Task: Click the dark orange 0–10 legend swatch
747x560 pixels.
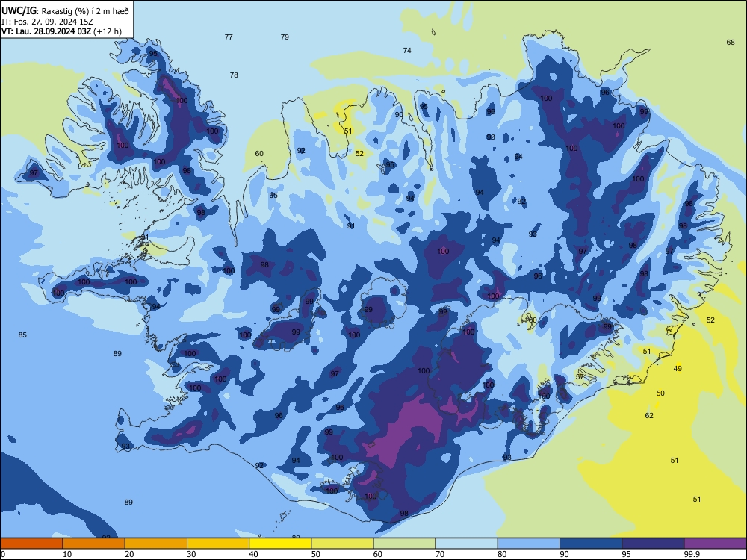Action: click(x=31, y=544)
